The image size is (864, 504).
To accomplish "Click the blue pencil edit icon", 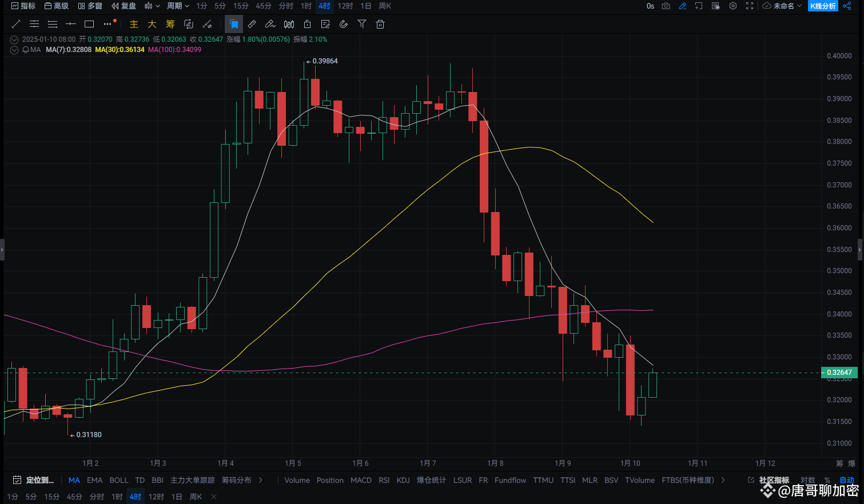I will [683, 6].
